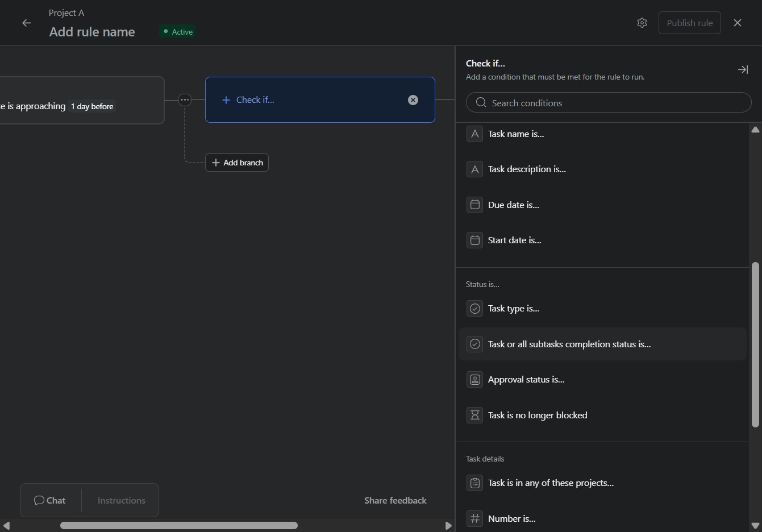Click the plus icon on Check if card
Viewport: 762px width, 532px height.
[226, 100]
